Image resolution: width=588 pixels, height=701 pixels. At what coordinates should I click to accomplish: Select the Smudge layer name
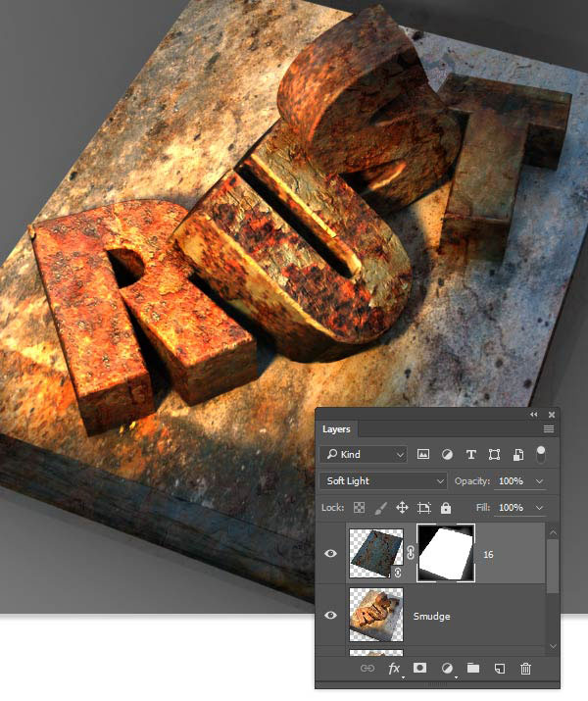[x=431, y=616]
